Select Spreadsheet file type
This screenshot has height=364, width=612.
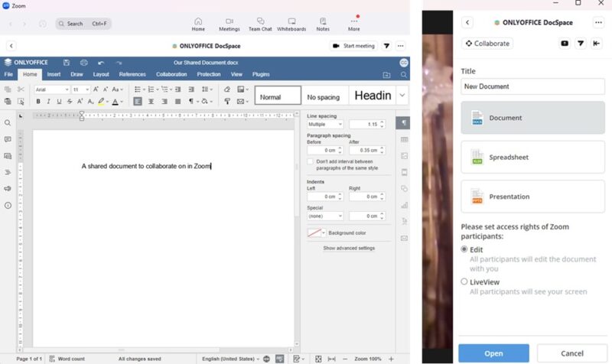tap(532, 158)
